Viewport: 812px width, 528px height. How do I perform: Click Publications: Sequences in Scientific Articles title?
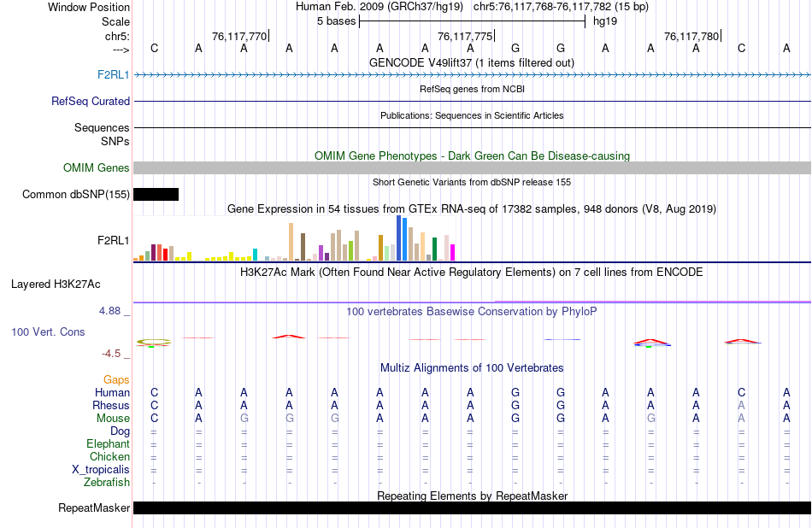(x=472, y=115)
